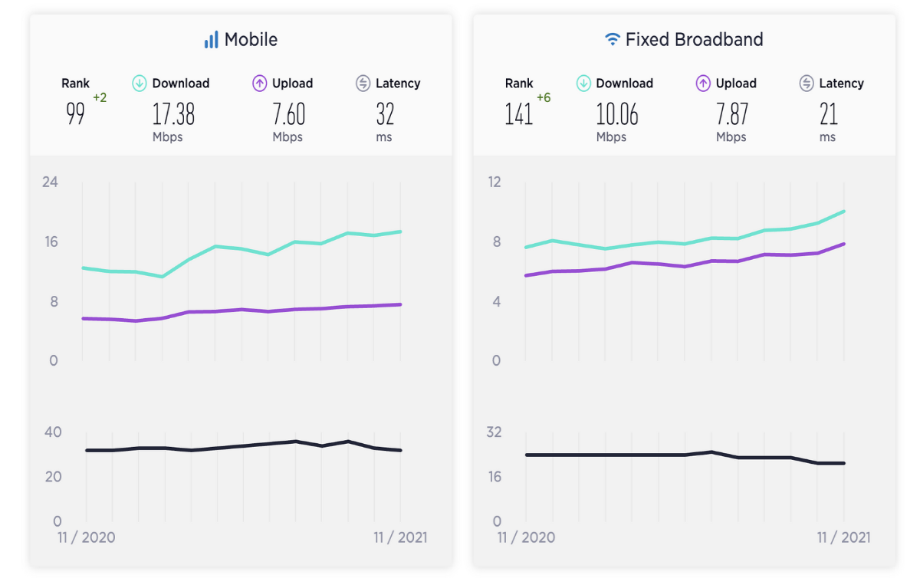This screenshot has width=920, height=588.
Task: Select the Fixed Broadband heading title
Action: tap(695, 39)
